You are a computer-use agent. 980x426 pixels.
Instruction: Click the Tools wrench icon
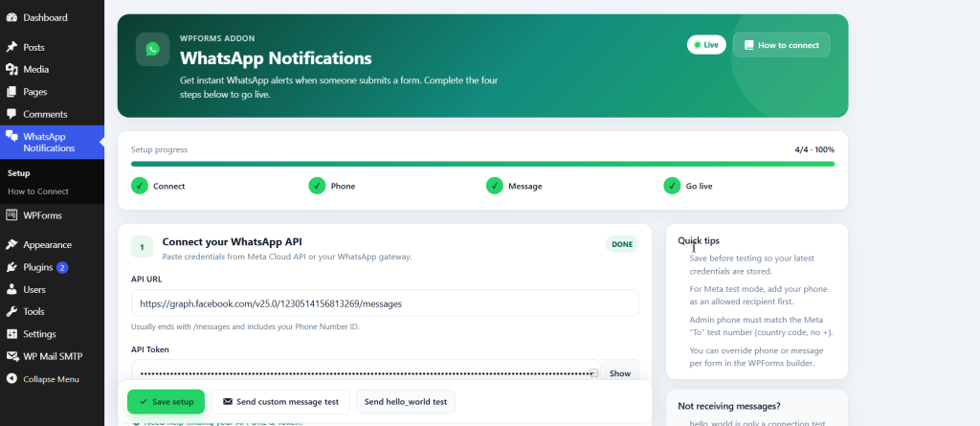[11, 311]
